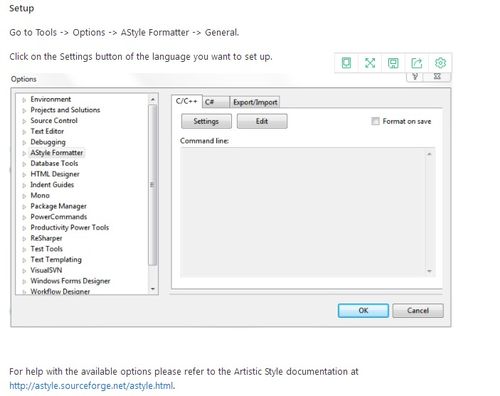500x396 pixels.
Task: Click the options tree scrollbar thumb
Action: click(x=153, y=185)
